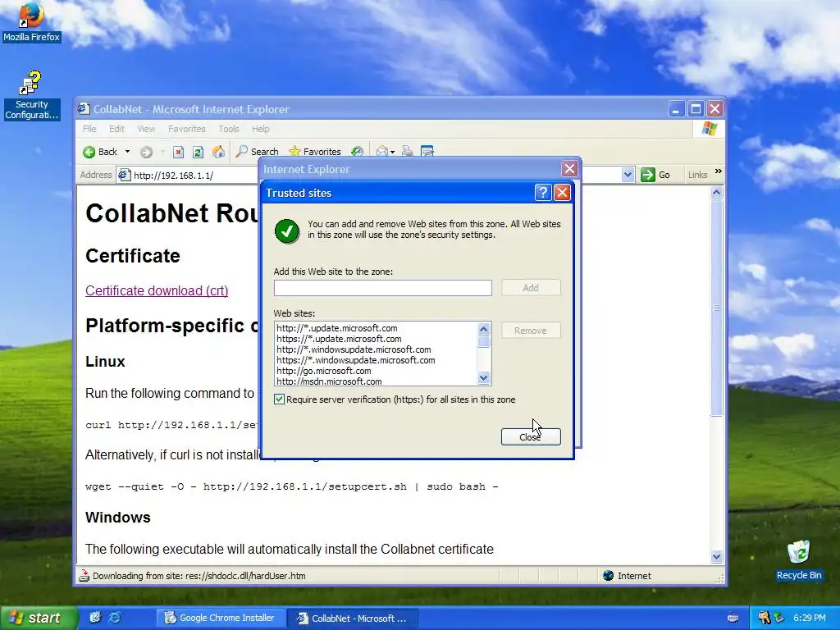Select http://*.windowsupdate.microsoft.com entry
This screenshot has width=840, height=630.
354,349
